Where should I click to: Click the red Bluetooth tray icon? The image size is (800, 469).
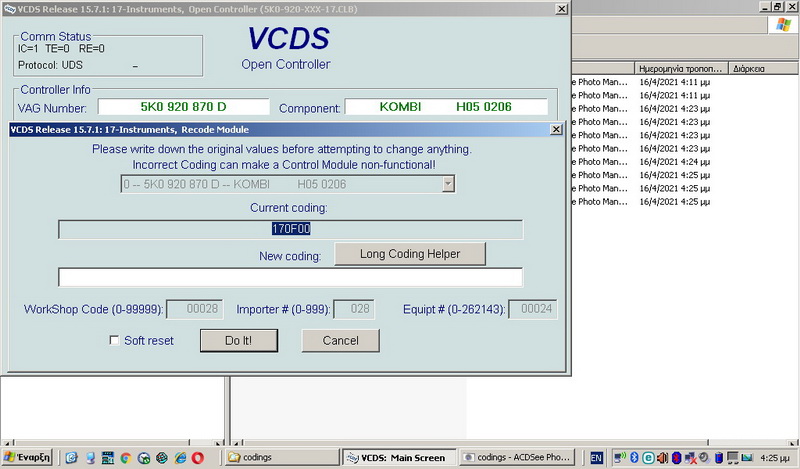(677, 457)
